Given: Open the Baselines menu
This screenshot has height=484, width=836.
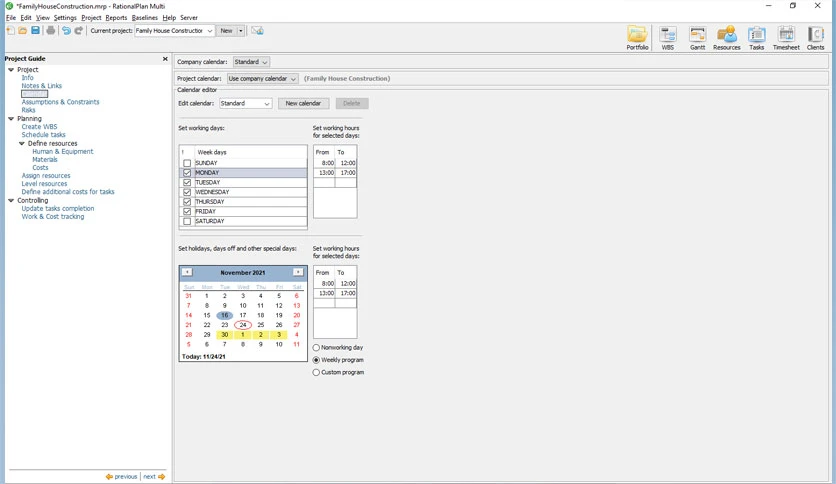Looking at the screenshot, I should click(x=144, y=18).
